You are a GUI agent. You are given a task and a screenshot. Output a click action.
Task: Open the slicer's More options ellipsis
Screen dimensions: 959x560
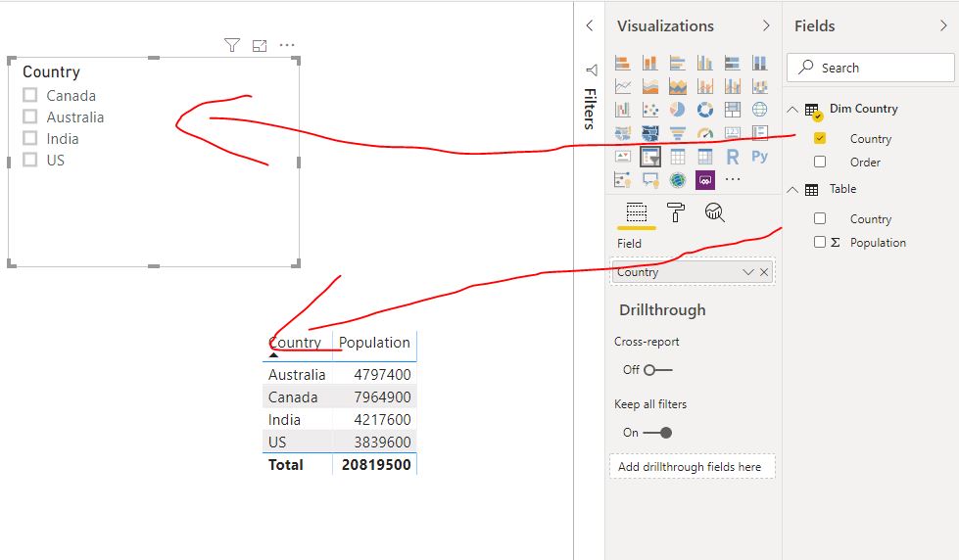[287, 45]
